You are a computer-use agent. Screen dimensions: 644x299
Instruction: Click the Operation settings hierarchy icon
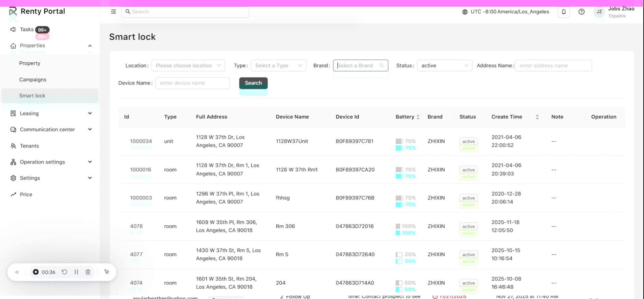tap(13, 162)
